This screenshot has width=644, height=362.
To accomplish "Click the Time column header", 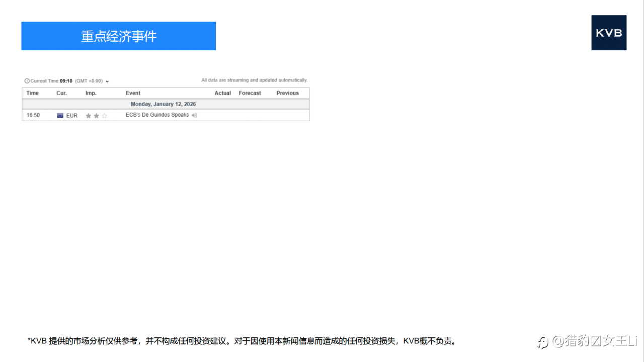I will 33,93.
